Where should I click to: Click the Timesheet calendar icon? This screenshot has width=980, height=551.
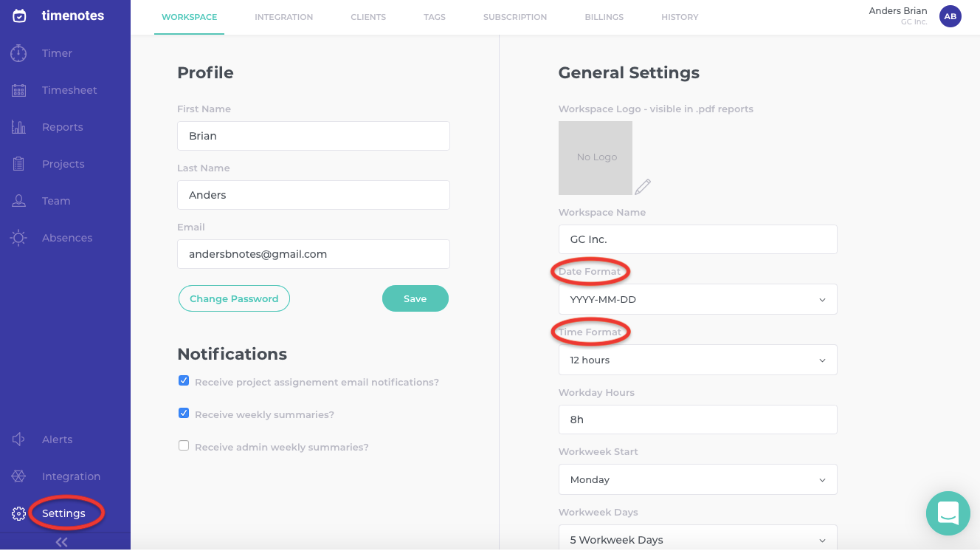pos(18,90)
